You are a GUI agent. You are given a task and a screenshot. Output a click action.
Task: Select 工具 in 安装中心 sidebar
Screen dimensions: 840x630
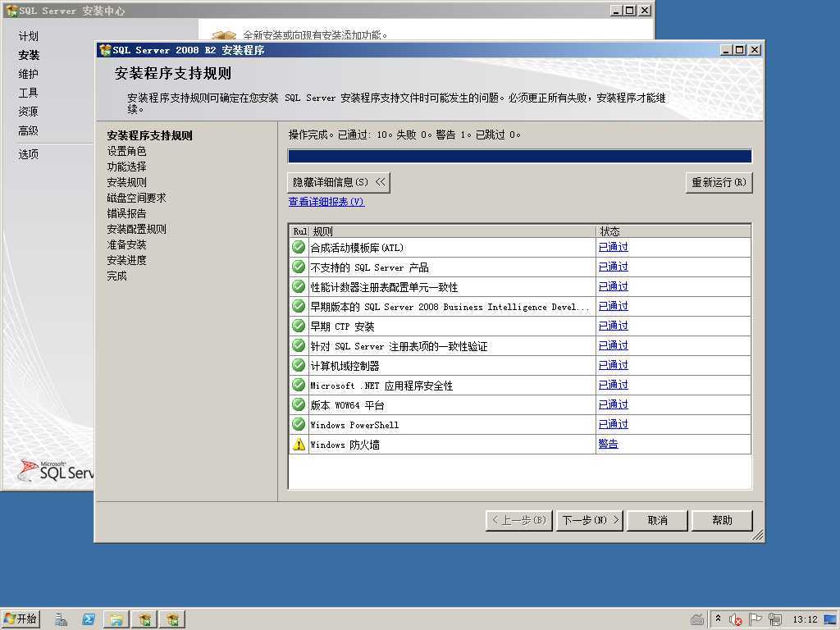pyautogui.click(x=29, y=93)
